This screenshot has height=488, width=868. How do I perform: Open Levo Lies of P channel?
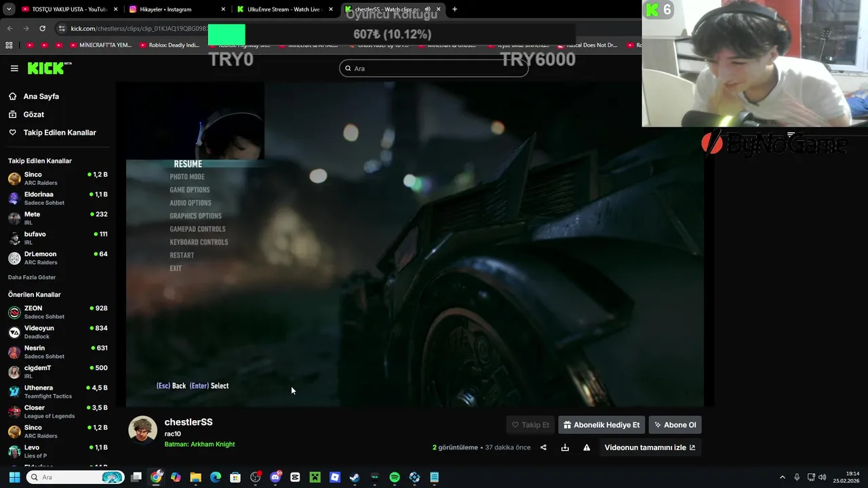58,451
